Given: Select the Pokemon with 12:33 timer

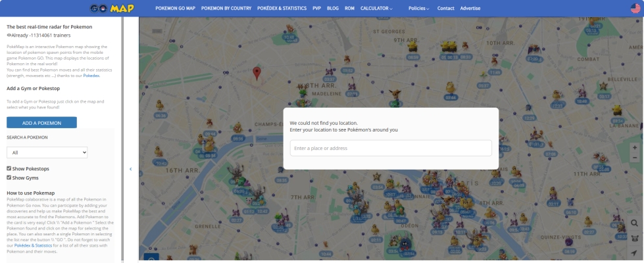Looking at the screenshot, I should coord(557,99).
